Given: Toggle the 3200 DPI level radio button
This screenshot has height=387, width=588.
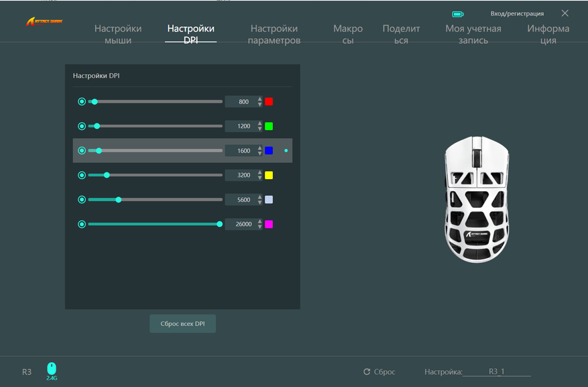Looking at the screenshot, I should point(82,175).
